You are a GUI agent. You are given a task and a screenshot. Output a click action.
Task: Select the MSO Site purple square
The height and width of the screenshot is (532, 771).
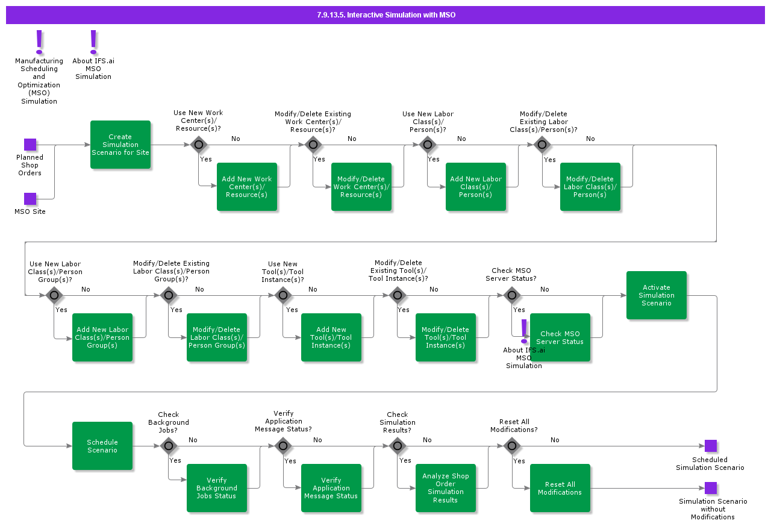coord(30,199)
